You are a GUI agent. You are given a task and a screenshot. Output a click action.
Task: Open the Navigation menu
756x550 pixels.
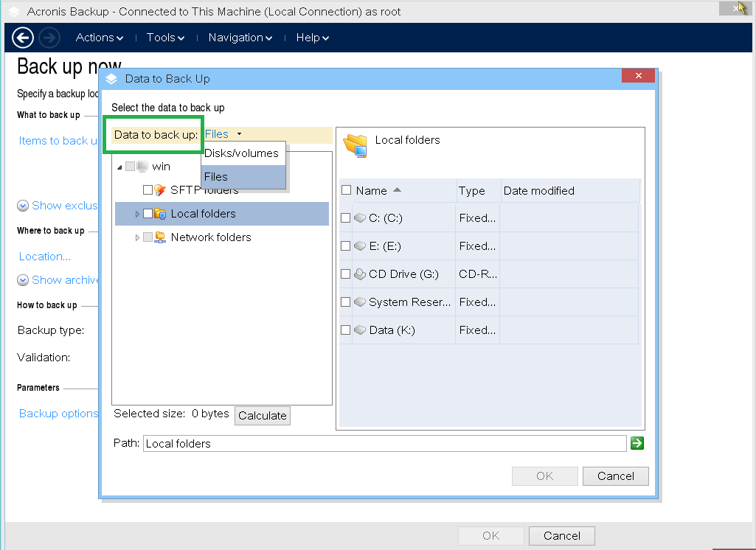[240, 38]
